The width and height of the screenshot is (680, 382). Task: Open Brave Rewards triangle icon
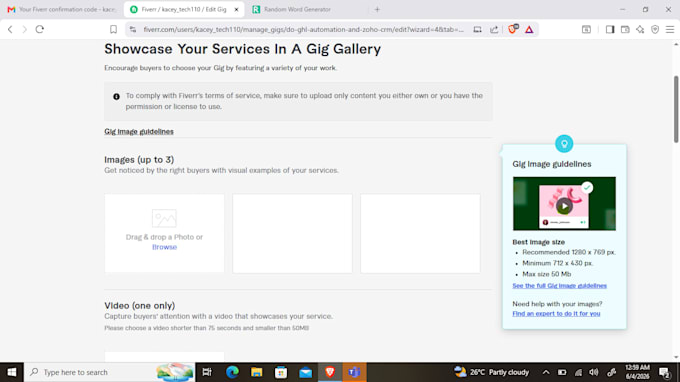click(x=529, y=29)
